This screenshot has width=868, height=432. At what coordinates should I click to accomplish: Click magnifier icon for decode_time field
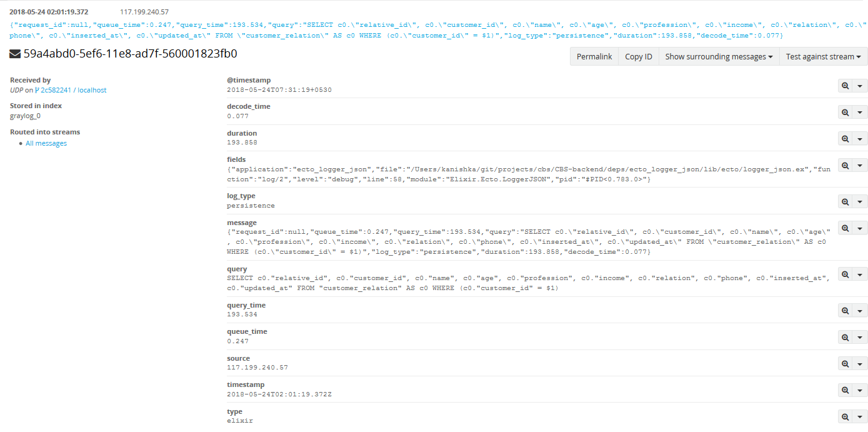pos(845,112)
